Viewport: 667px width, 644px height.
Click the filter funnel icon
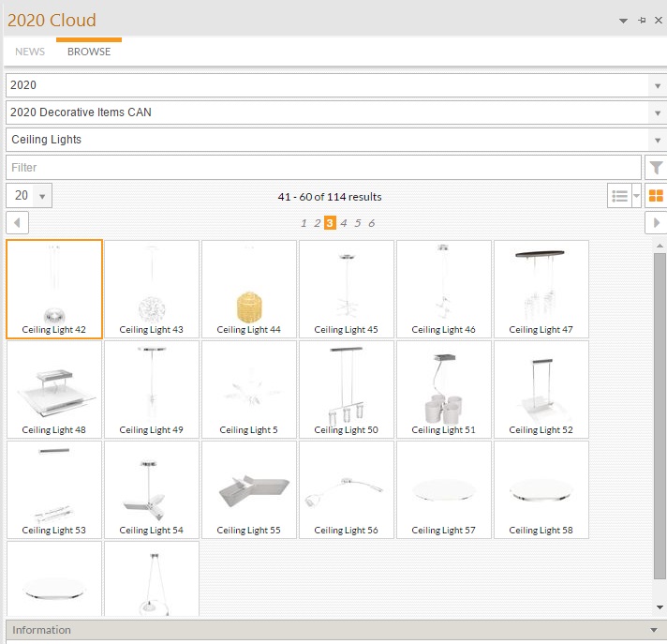pyautogui.click(x=656, y=167)
